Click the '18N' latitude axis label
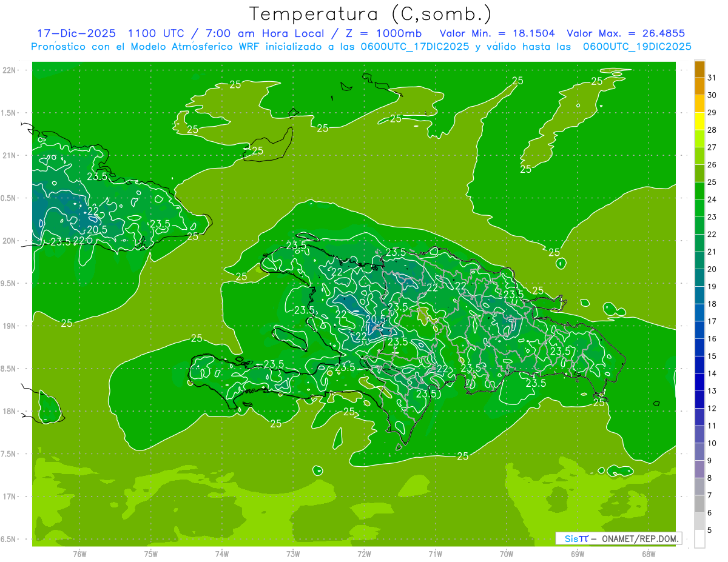This screenshot has width=728, height=562. coord(10,411)
